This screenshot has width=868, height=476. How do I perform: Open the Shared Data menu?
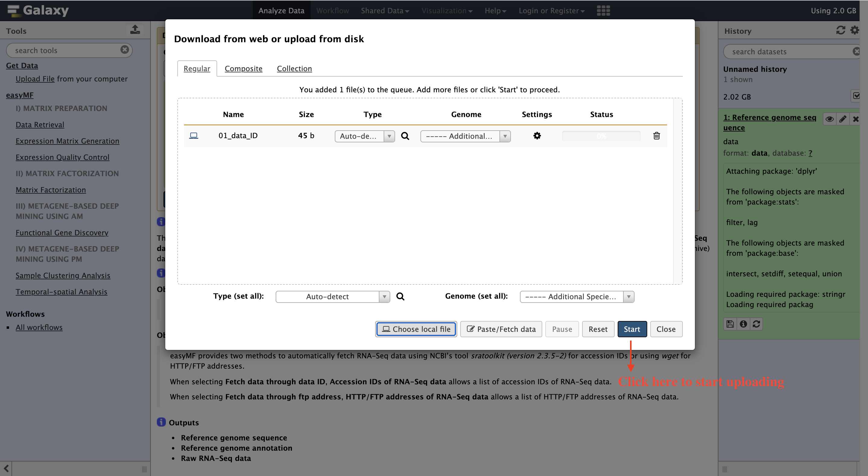click(x=385, y=11)
